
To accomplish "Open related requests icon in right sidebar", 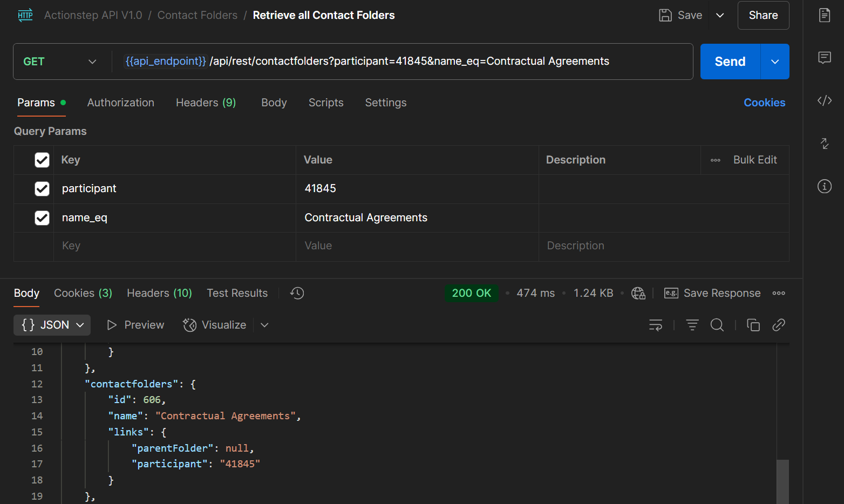I will point(825,144).
